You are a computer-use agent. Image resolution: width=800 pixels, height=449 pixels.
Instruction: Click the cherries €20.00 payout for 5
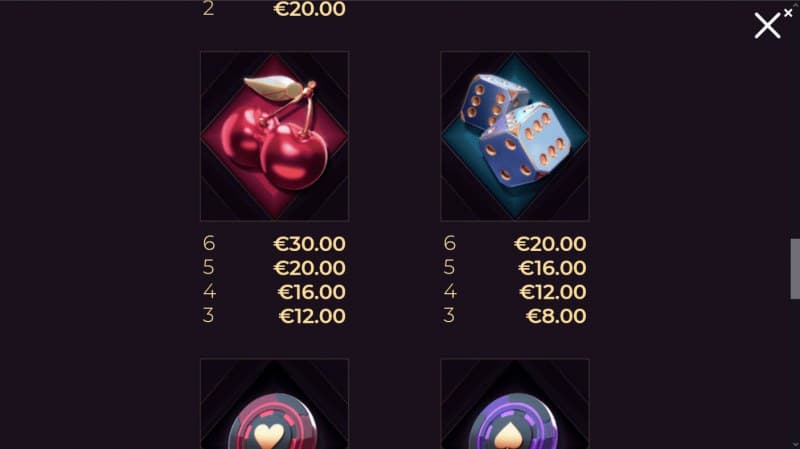pyautogui.click(x=310, y=268)
